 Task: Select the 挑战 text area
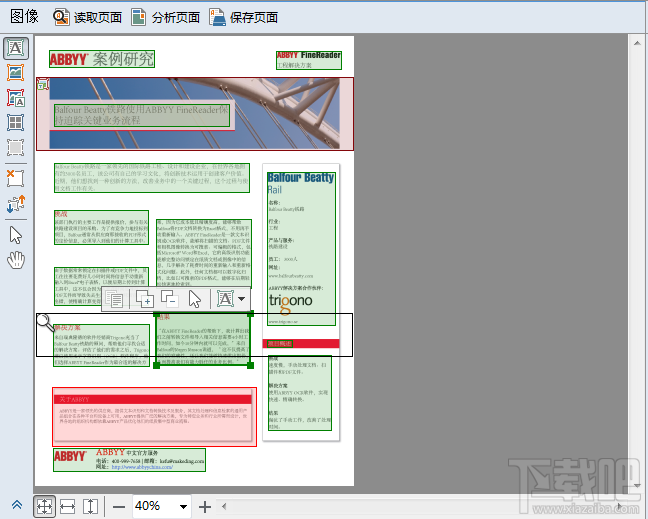101,227
